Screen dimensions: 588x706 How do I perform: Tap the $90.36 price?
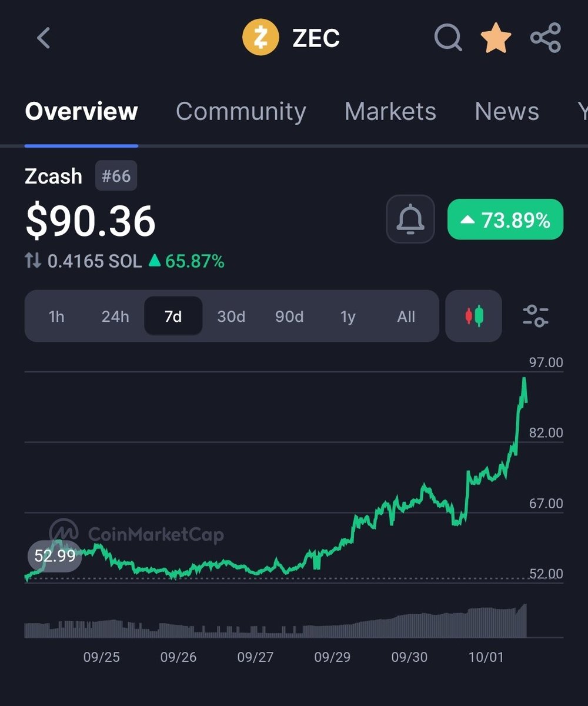90,221
